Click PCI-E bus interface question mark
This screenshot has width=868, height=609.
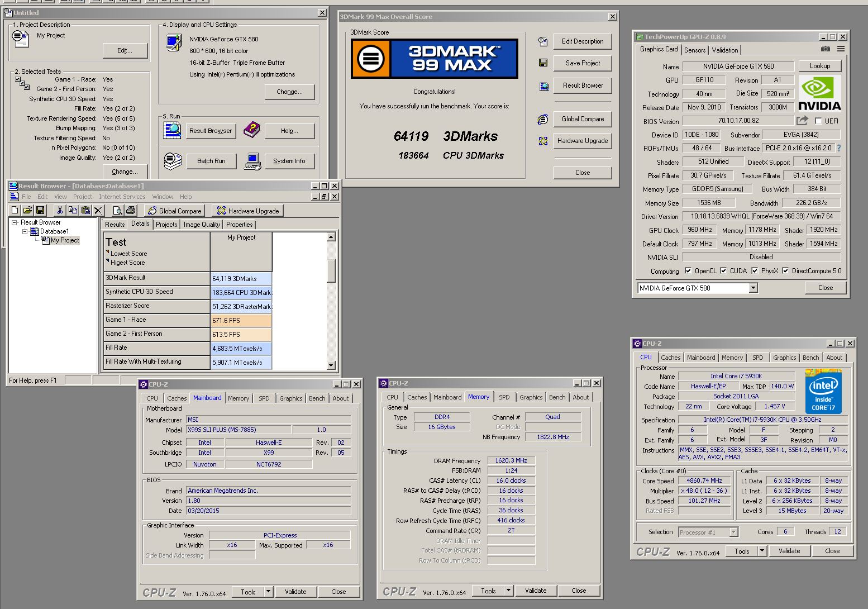[x=838, y=149]
